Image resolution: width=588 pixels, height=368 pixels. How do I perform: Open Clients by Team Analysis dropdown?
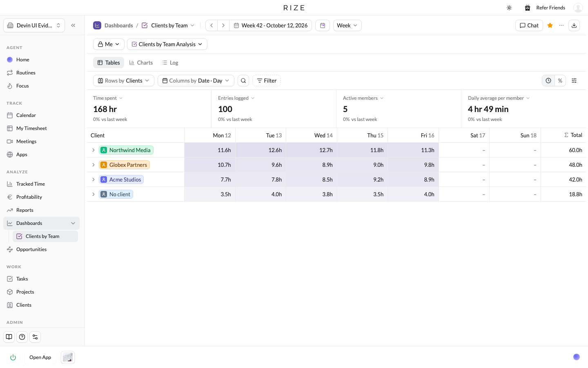(167, 44)
